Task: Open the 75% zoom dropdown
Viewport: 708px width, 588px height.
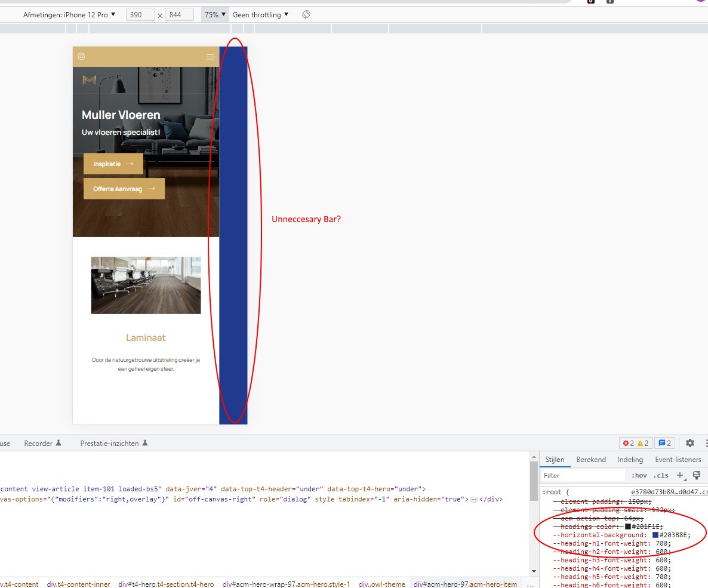Action: point(215,14)
